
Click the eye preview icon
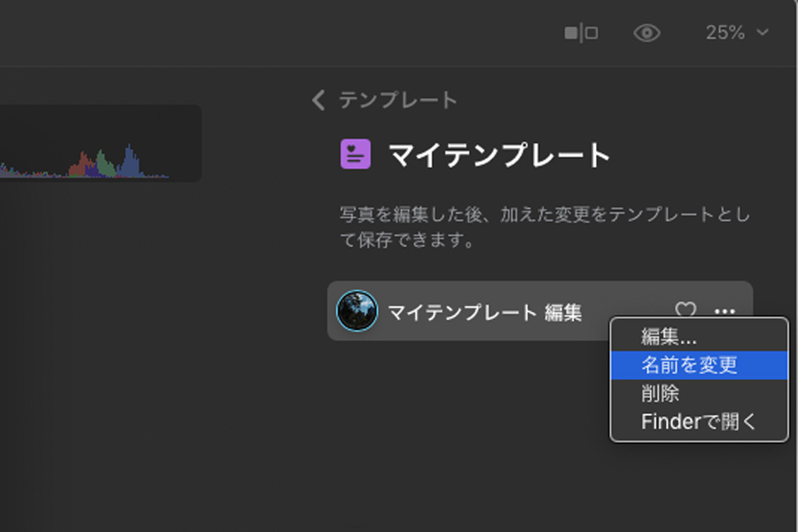(647, 33)
